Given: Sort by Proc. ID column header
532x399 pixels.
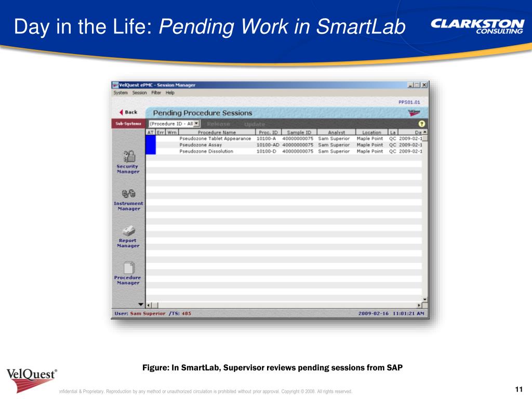Looking at the screenshot, I should [269, 132].
